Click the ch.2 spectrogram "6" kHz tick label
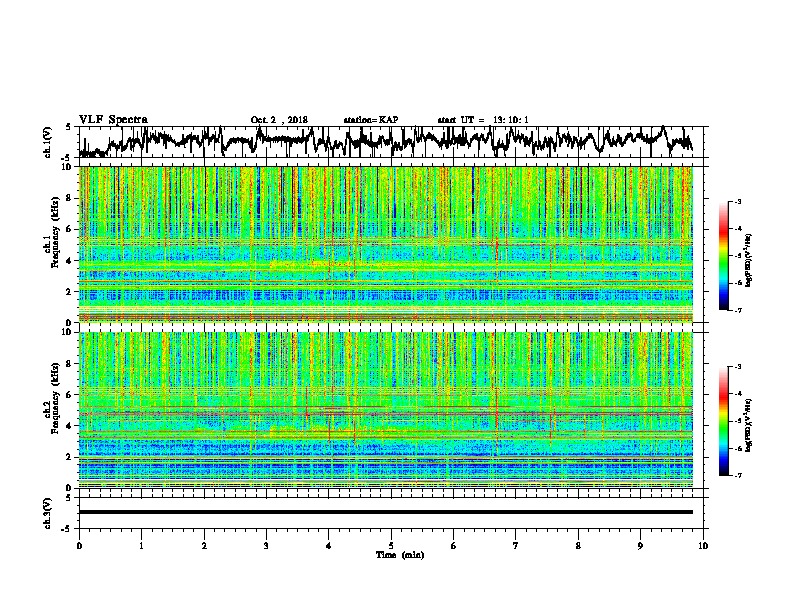 68,395
